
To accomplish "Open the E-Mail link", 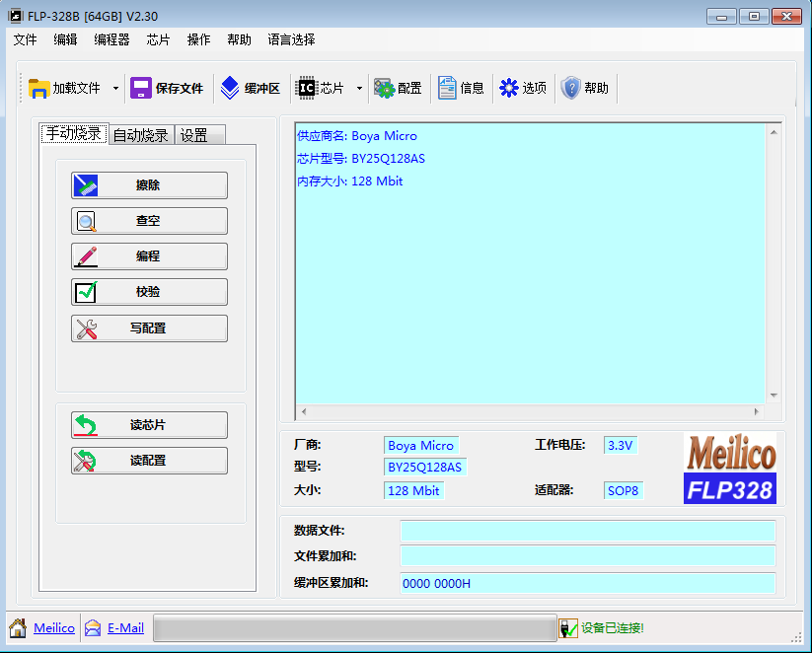I will [126, 628].
